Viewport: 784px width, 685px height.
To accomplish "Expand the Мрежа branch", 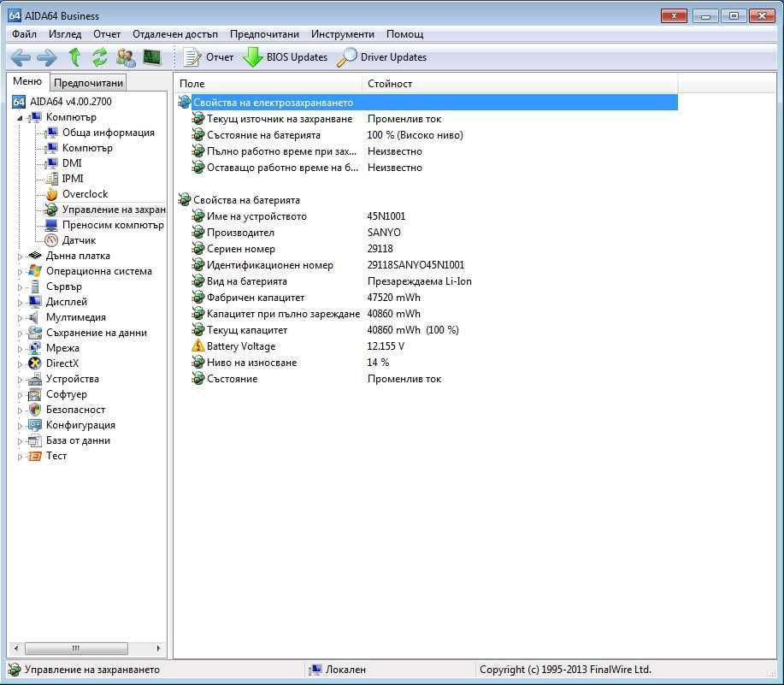I will pyautogui.click(x=20, y=349).
